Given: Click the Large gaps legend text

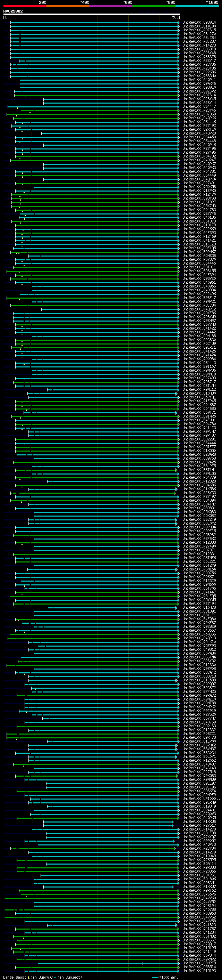Looking at the screenshot, I should pyautogui.click(x=43, y=977).
